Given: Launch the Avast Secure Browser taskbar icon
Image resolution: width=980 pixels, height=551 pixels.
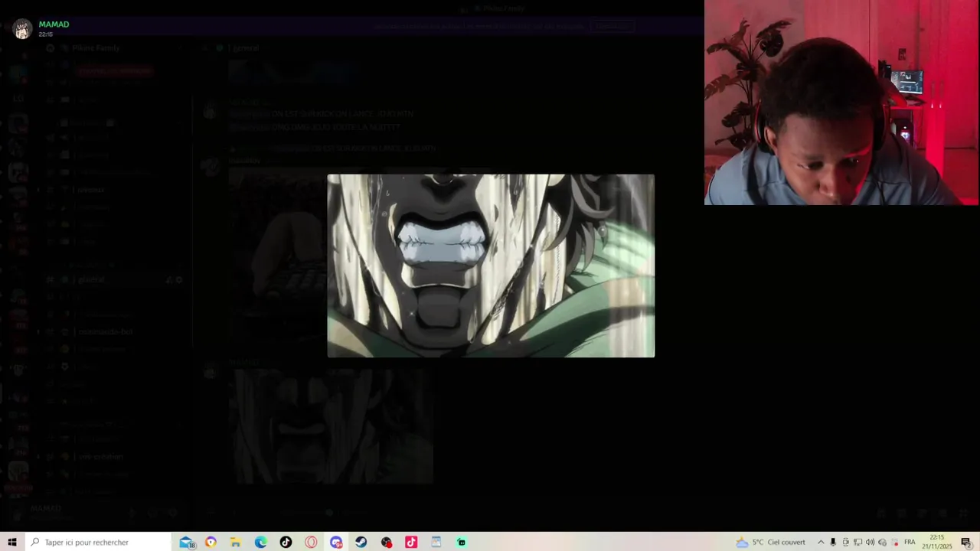Looking at the screenshot, I should [211, 542].
